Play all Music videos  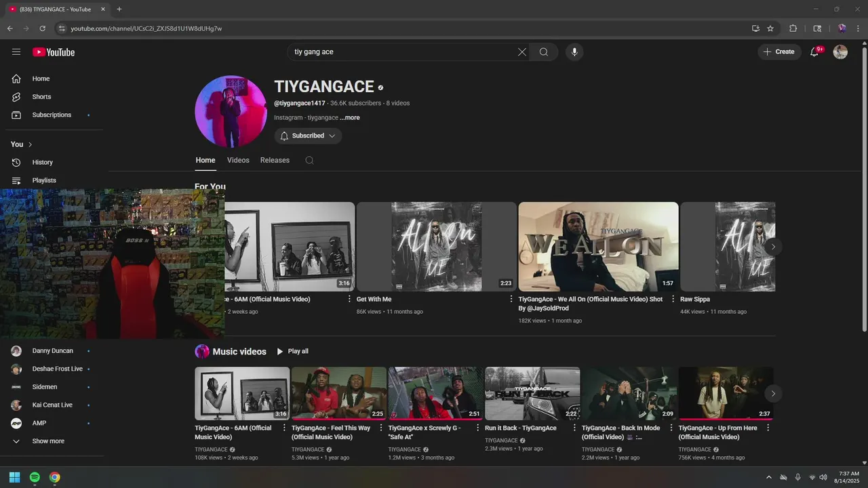[x=292, y=351]
